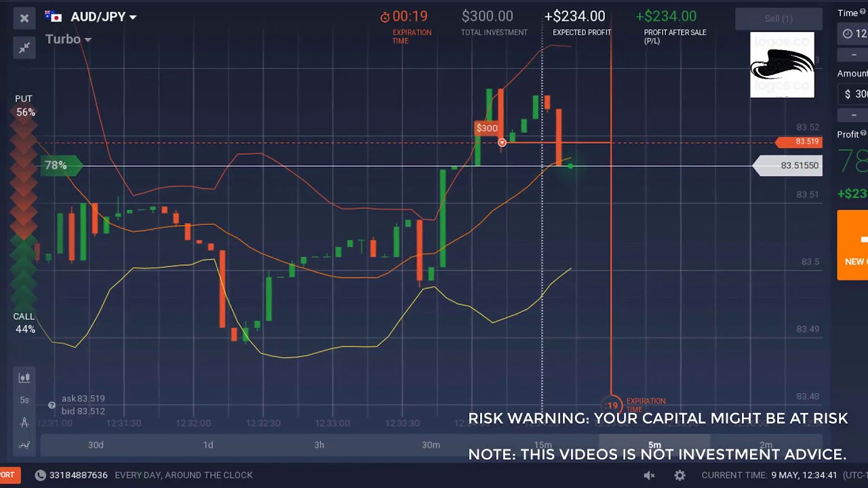Open the indicators wave-line icon
The image size is (868, 488).
[x=24, y=445]
